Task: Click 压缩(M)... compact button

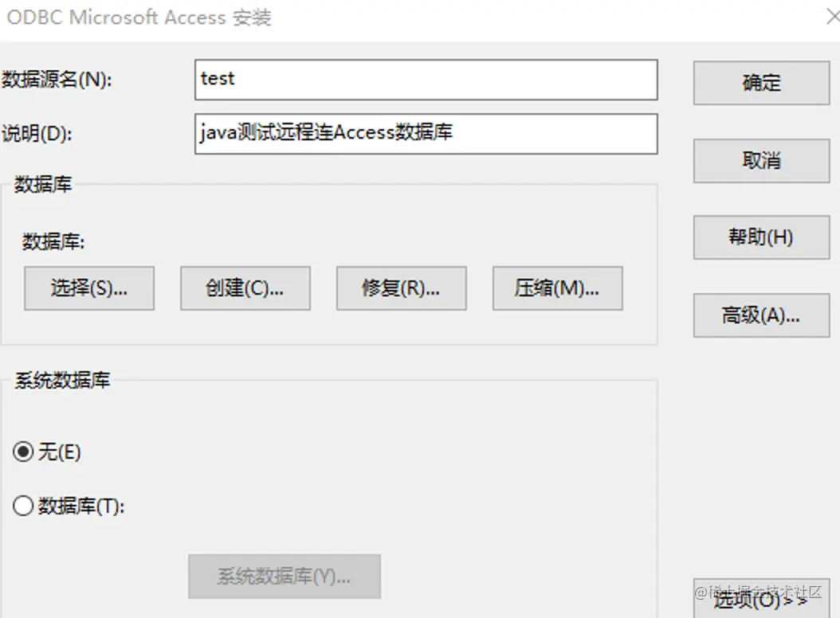Action: click(x=558, y=288)
